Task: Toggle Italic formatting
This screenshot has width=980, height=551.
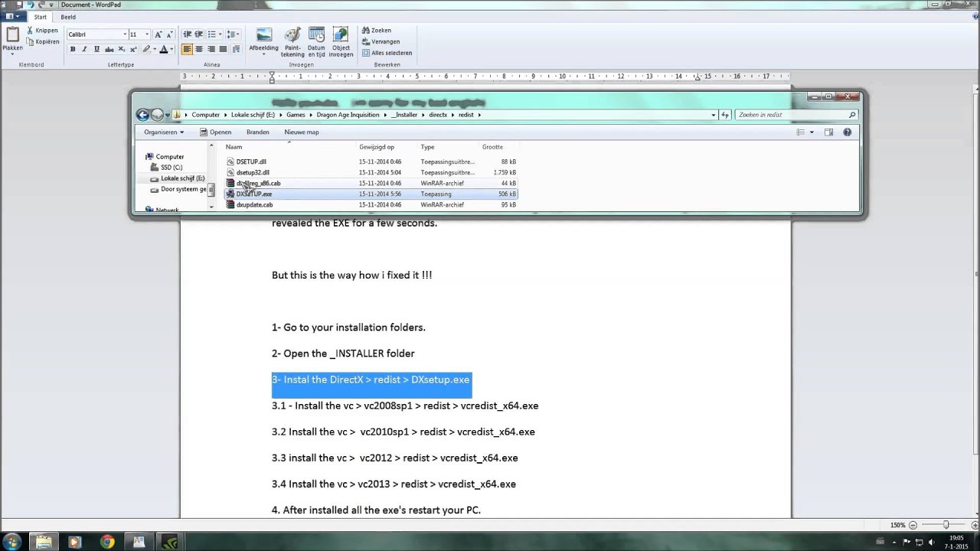Action: (84, 49)
